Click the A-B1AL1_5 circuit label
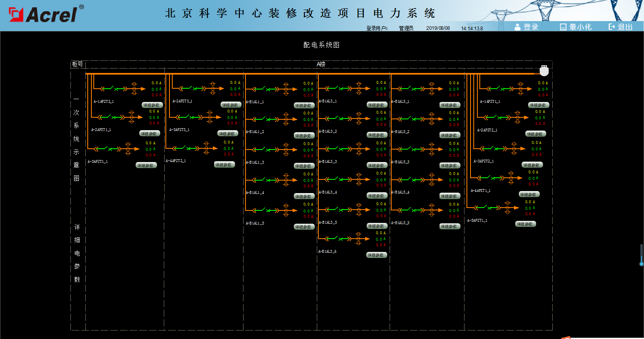Screen dimensions: 644x339 click(x=255, y=223)
